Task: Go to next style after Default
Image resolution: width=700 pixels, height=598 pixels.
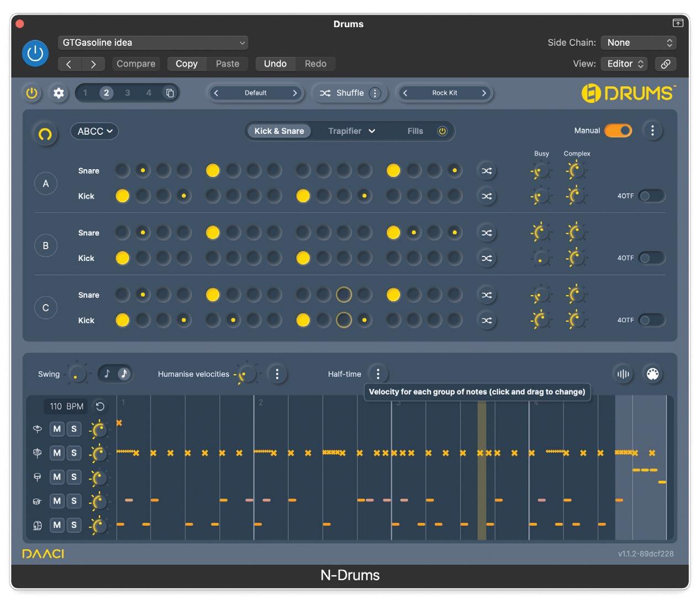Action: [295, 93]
